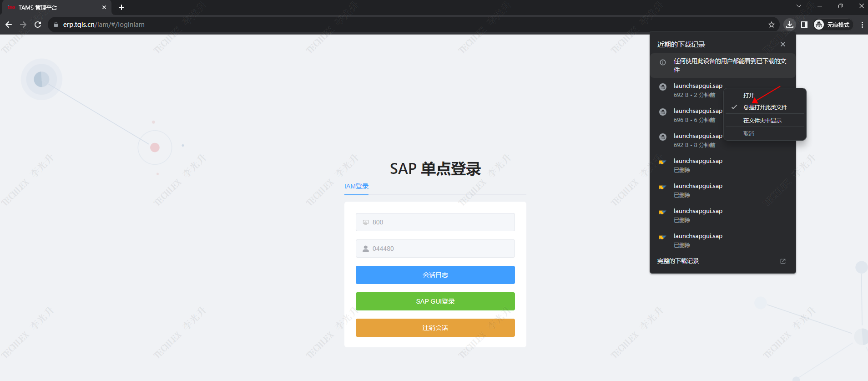
Task: Click file icon of 2 分钟前 download
Action: pos(663,87)
